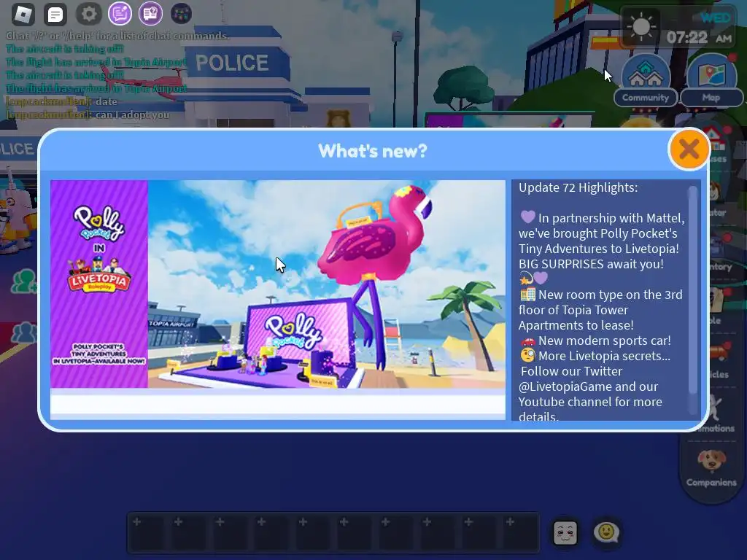Click the dark round group icon

(181, 14)
